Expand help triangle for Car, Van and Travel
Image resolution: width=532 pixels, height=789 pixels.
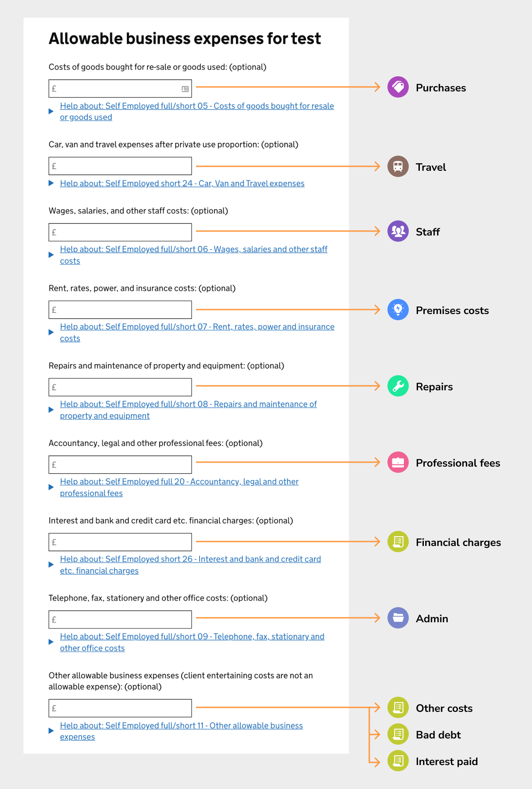[51, 183]
